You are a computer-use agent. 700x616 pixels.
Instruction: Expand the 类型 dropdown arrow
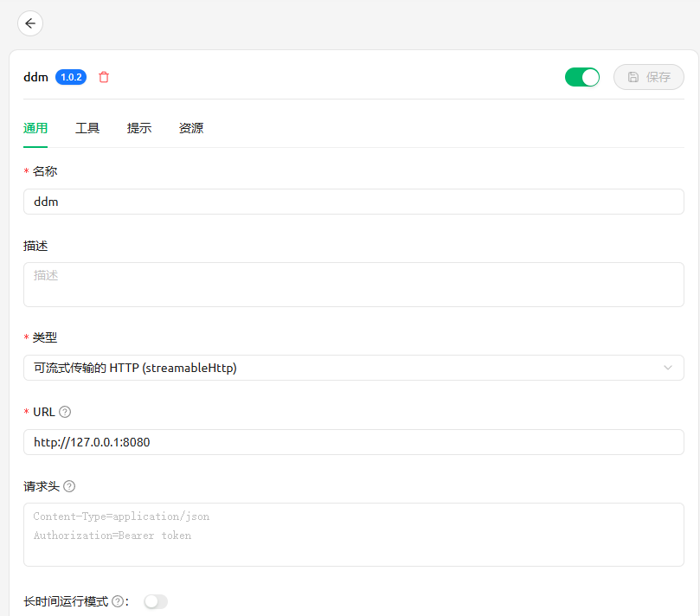pyautogui.click(x=667, y=368)
